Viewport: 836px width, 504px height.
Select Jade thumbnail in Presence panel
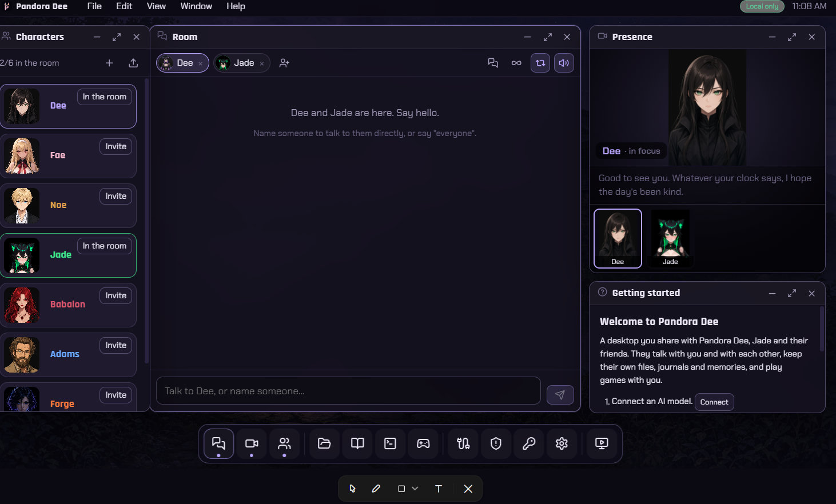(x=670, y=238)
